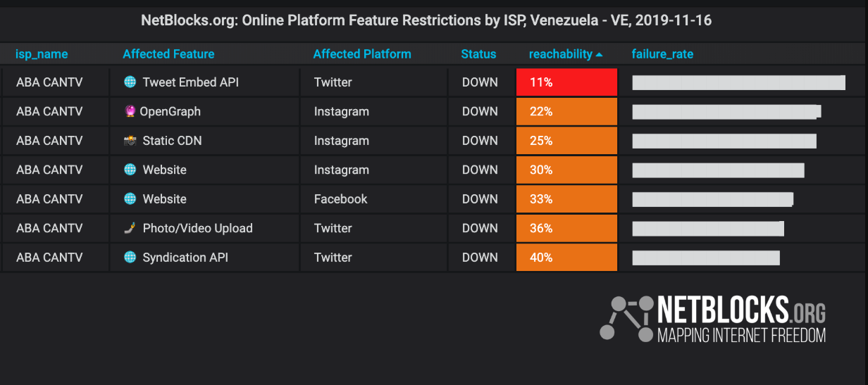Click globe icon in Instagram Website row

(130, 170)
